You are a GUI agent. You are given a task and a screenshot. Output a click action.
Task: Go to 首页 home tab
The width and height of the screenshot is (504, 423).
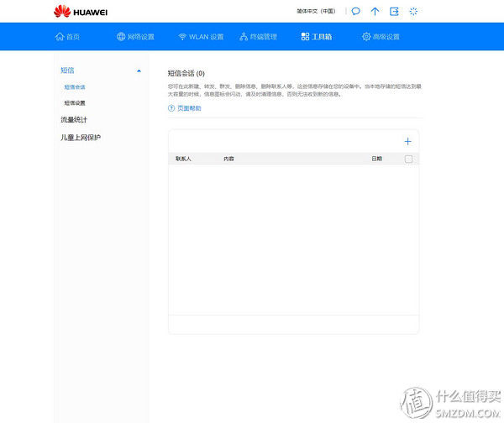68,37
